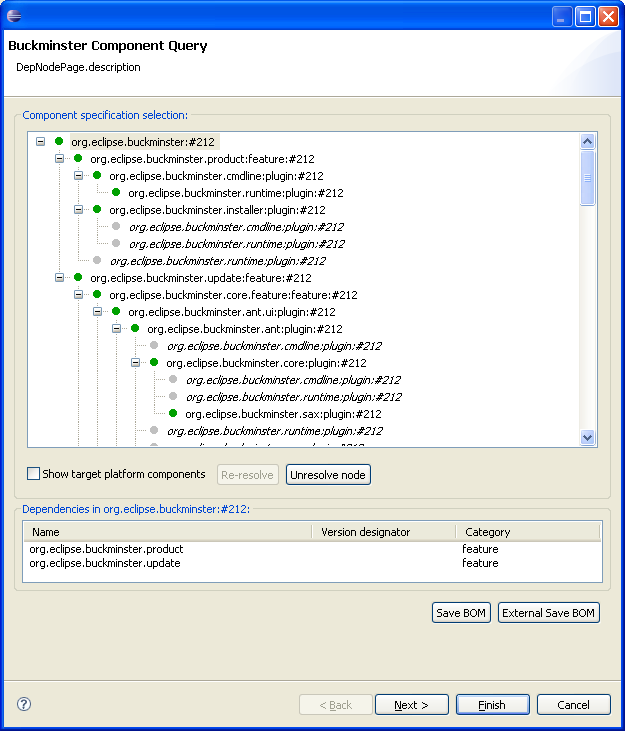This screenshot has height=731, width=625.
Task: Select org.eclipse.buckminster.update:feature:#212 tree item
Action: pyautogui.click(x=201, y=278)
